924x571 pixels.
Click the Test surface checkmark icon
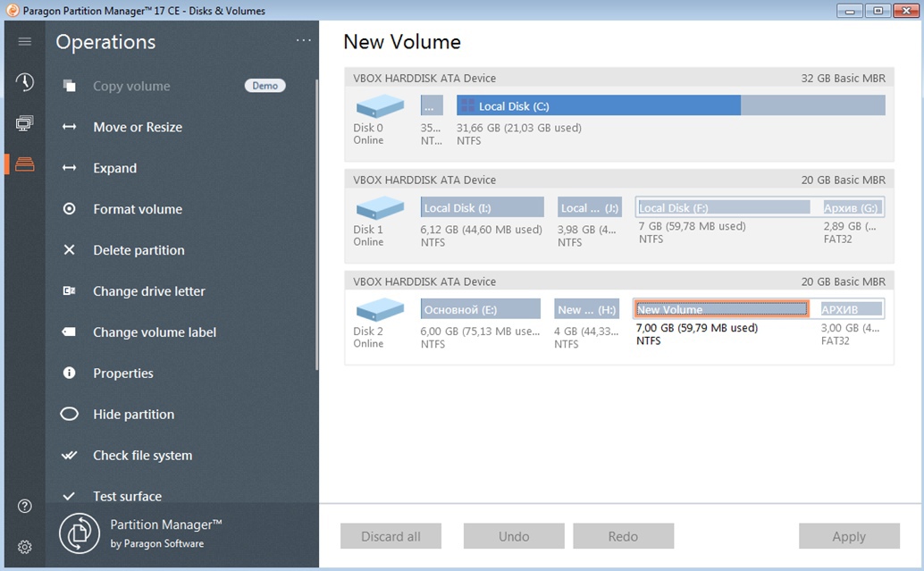pos(70,496)
